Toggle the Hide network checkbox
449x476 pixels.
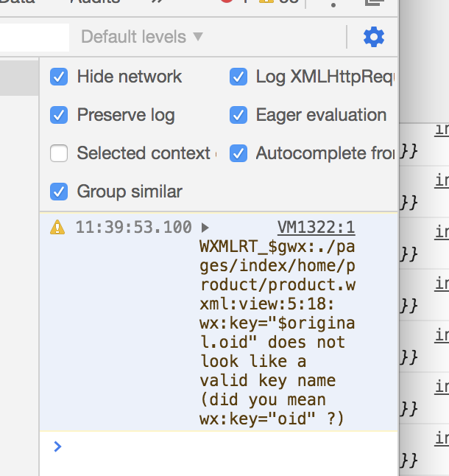pyautogui.click(x=59, y=77)
